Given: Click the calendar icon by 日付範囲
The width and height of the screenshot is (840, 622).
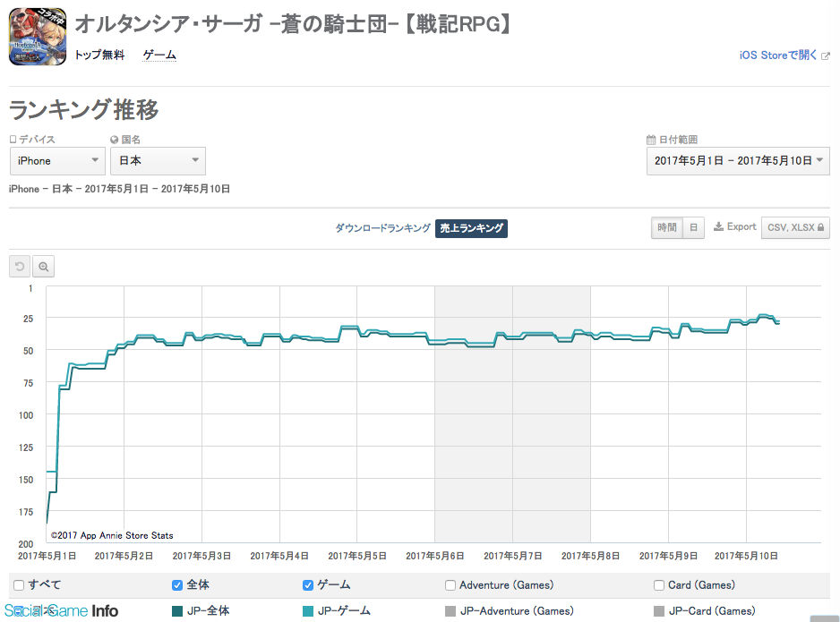Looking at the screenshot, I should point(651,140).
